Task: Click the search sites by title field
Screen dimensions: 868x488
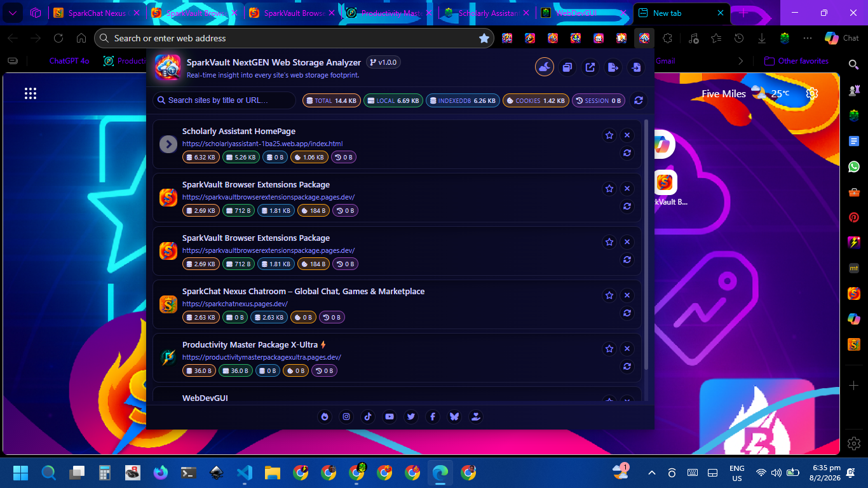Action: point(225,100)
